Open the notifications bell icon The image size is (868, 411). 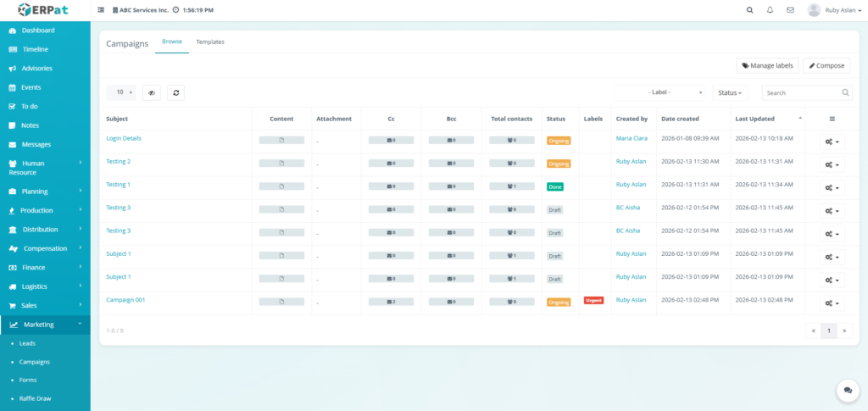click(x=770, y=10)
